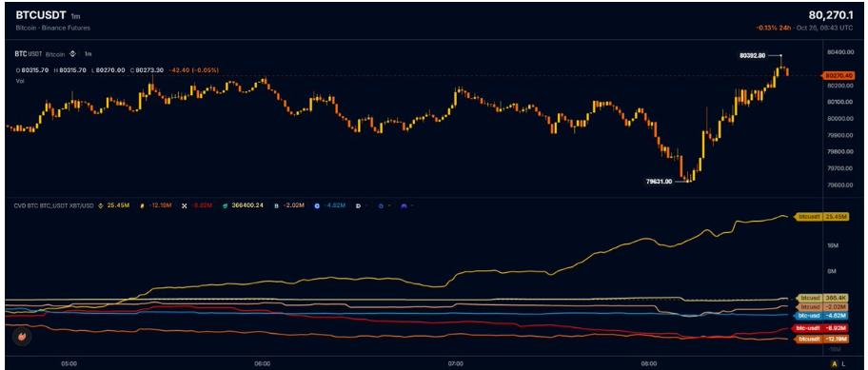The image size is (868, 370).
Task: Click the Vol indicator label
Action: click(x=19, y=81)
